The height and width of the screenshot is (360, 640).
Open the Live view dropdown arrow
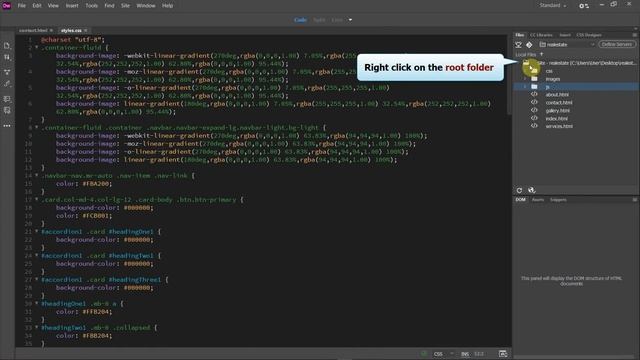tap(350, 20)
